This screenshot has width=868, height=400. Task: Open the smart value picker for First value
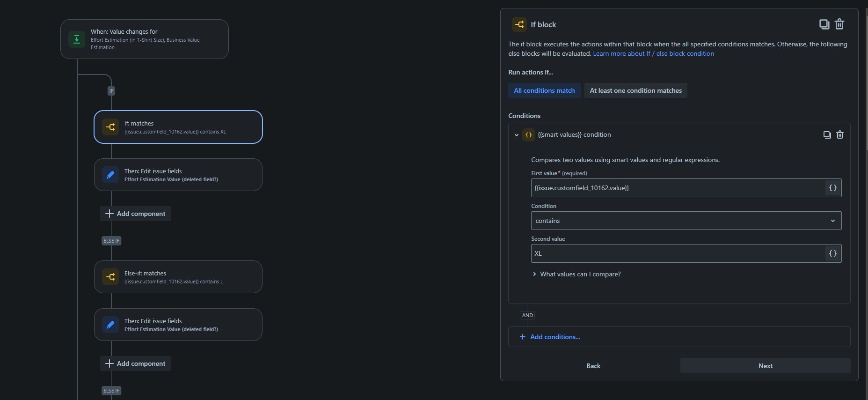pyautogui.click(x=833, y=188)
